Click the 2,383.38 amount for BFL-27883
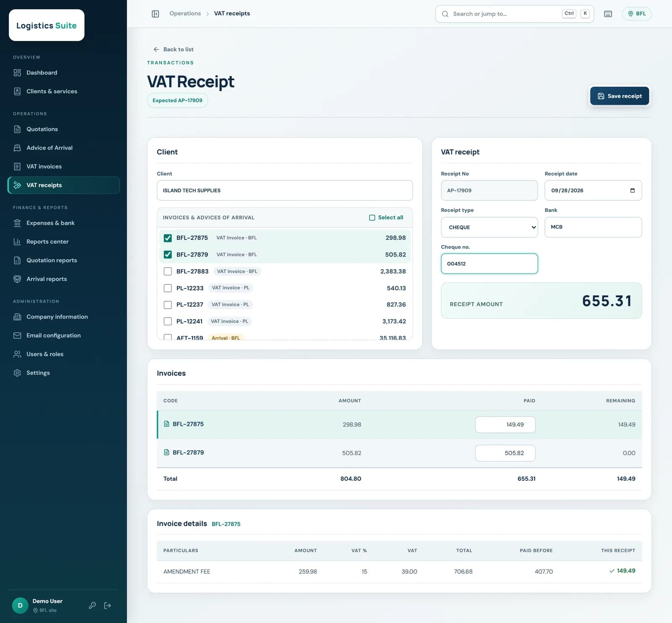The width and height of the screenshot is (672, 623). [x=393, y=271]
